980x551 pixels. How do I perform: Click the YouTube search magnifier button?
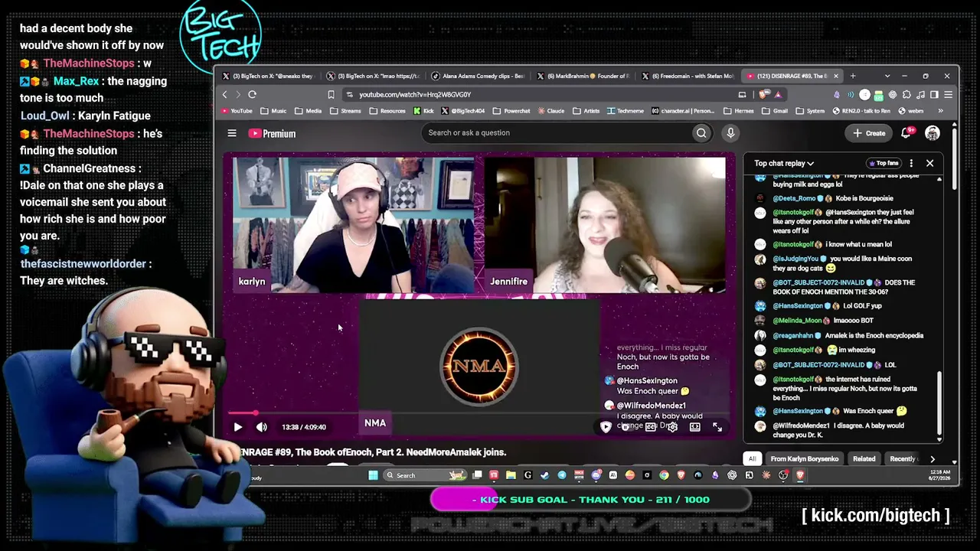(x=701, y=133)
